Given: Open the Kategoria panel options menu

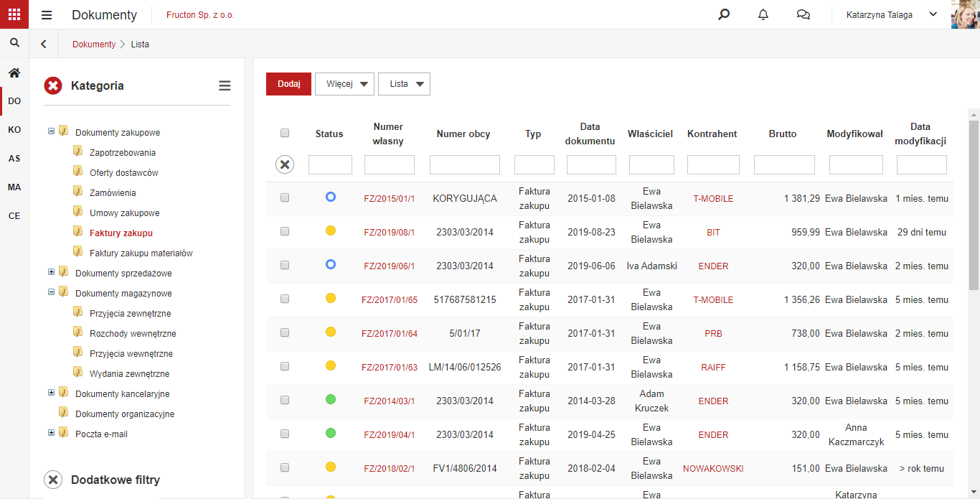Looking at the screenshot, I should point(225,86).
